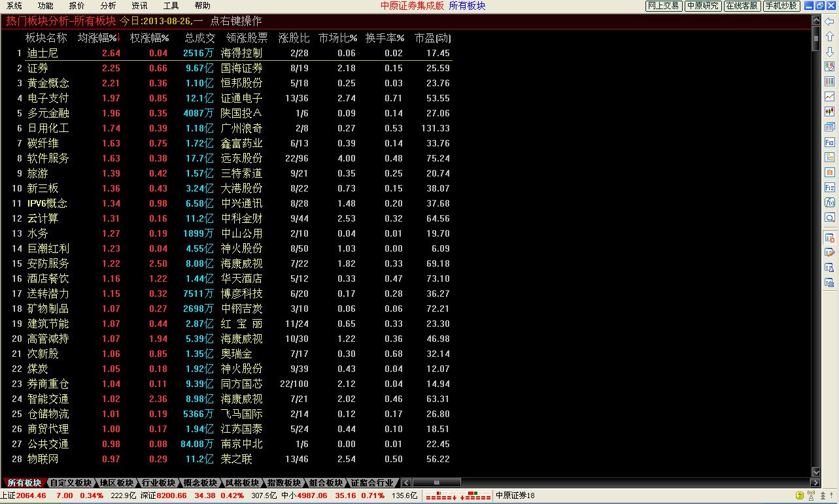Click the up arrow sidebar icon

(829, 37)
